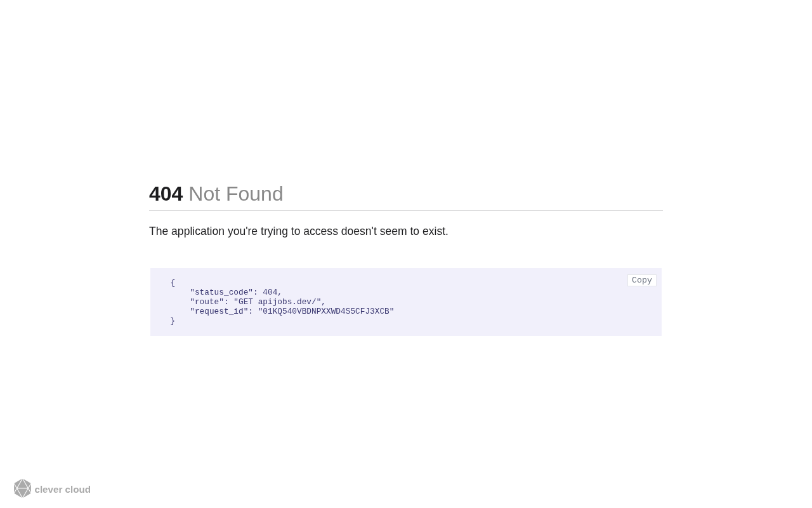Click the divider line under the 404 heading
The width and height of the screenshot is (812, 508).
(406, 210)
